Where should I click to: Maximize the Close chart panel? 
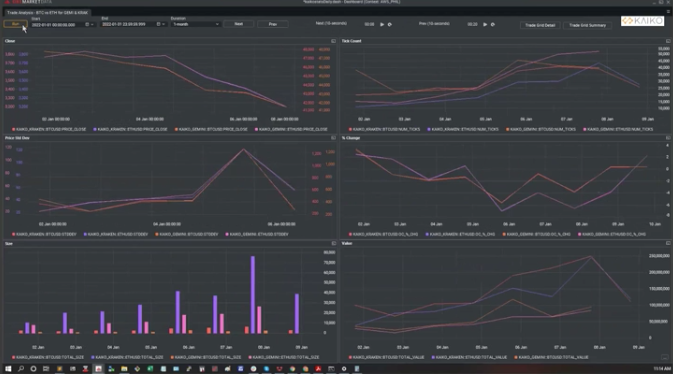coord(333,41)
